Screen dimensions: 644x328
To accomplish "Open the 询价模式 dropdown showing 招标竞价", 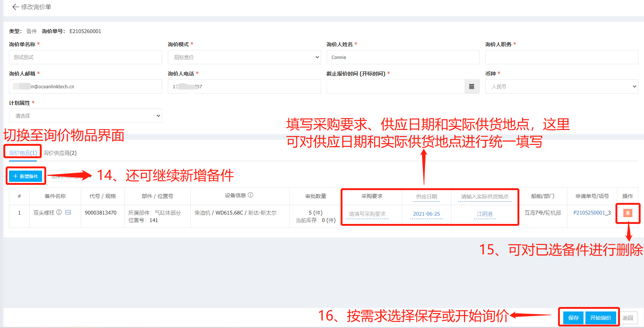I will pyautogui.click(x=244, y=57).
